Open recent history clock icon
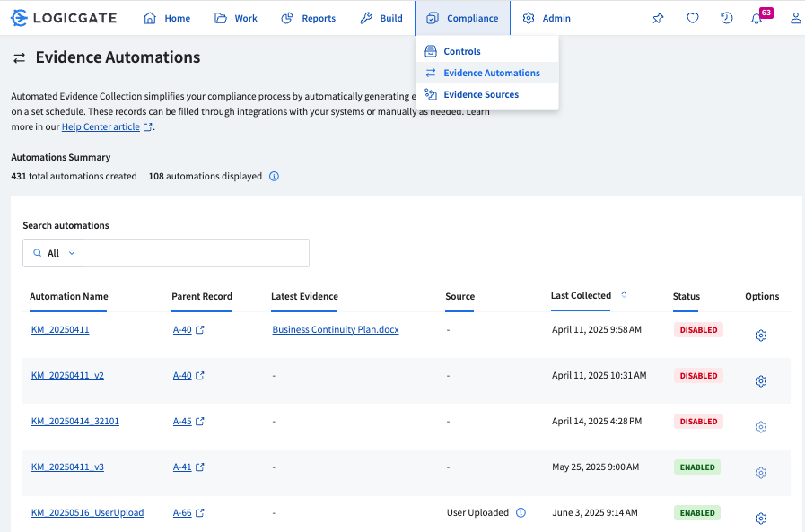This screenshot has width=805, height=532. click(727, 18)
